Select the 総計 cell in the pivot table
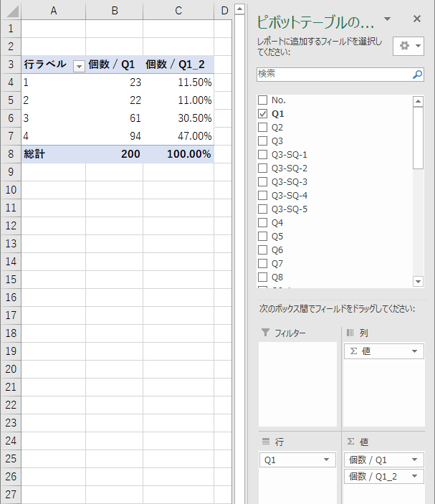 53,154
